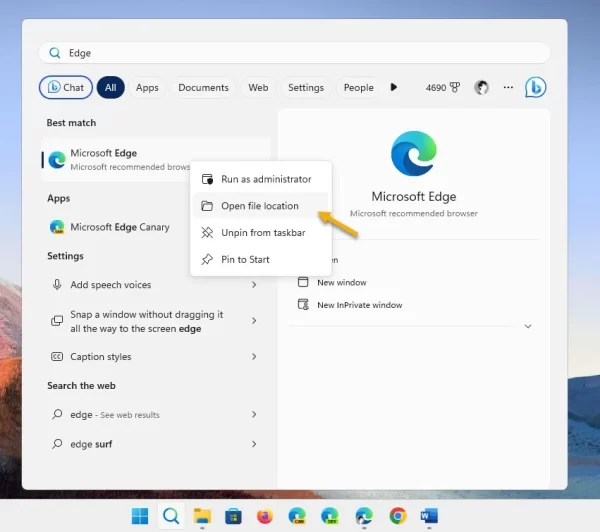This screenshot has width=600, height=532.
Task: Click the microphone icon beside Add speech voices
Action: (57, 284)
